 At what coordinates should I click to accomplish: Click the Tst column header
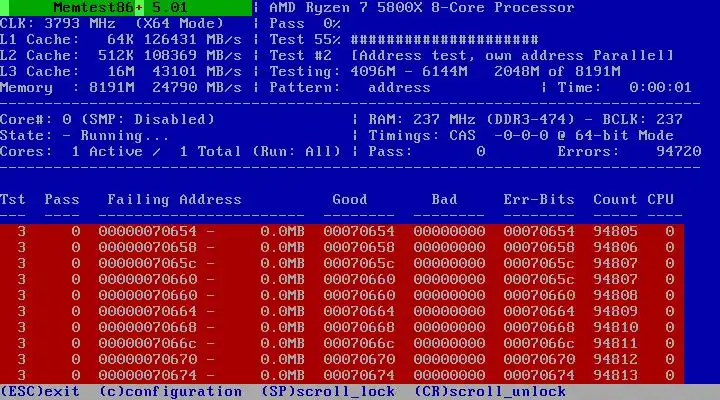coord(13,199)
